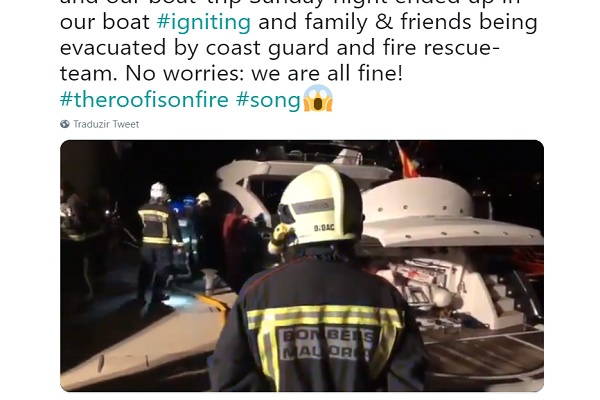The height and width of the screenshot is (400, 600).
Task: Click the Bombers Mallorca jacket label in the video
Action: [325, 343]
